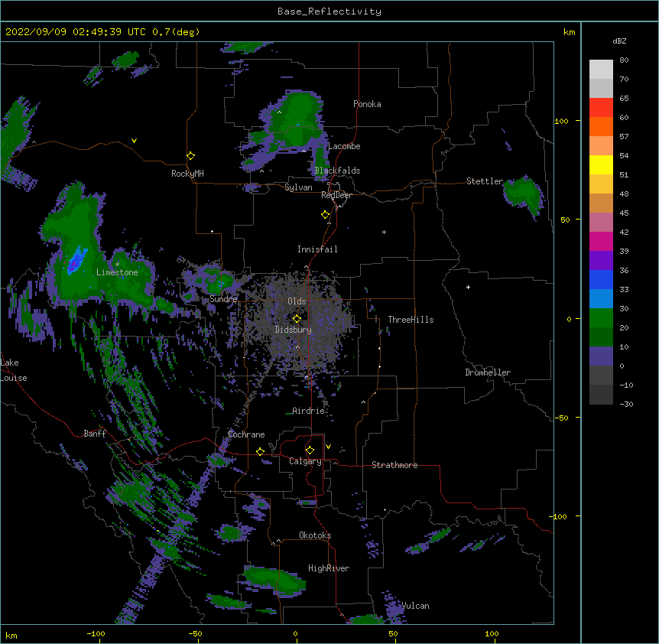Viewport: 659px width, 644px height.
Task: Click the Didsbury label
Action: (294, 330)
